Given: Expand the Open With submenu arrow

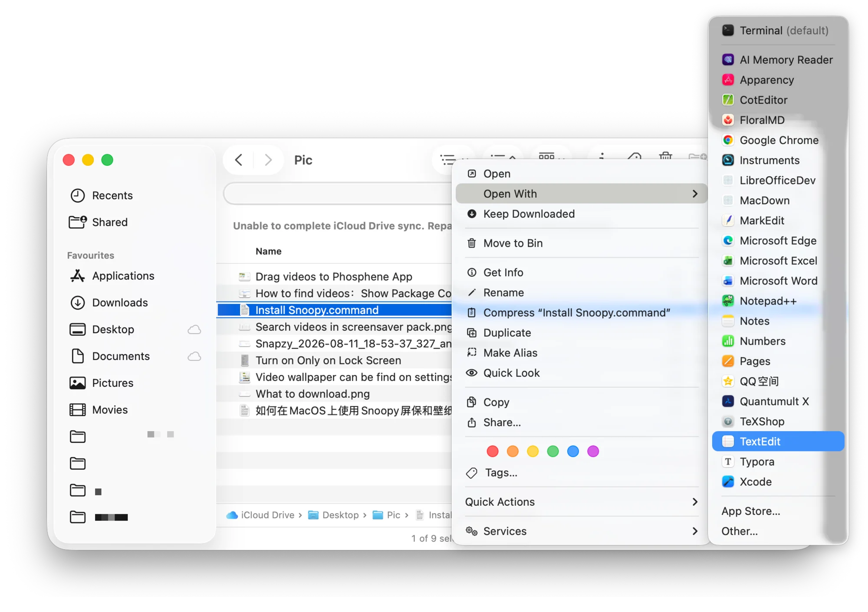Looking at the screenshot, I should 695,194.
